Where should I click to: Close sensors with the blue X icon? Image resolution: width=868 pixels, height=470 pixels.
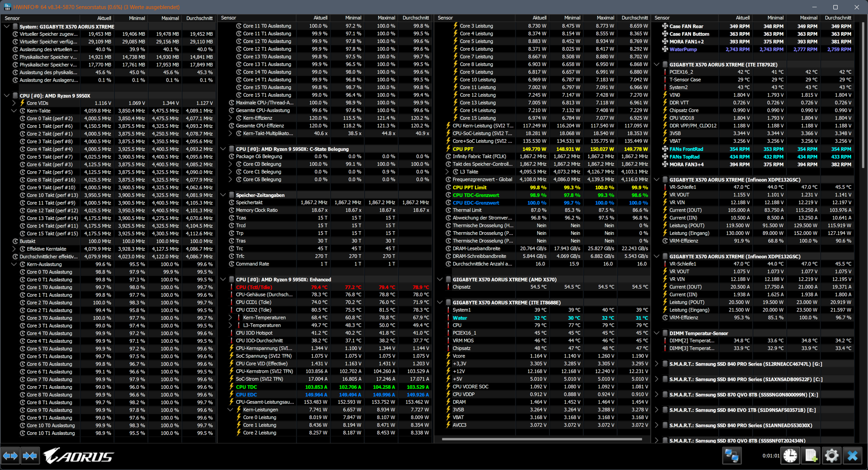(x=853, y=456)
